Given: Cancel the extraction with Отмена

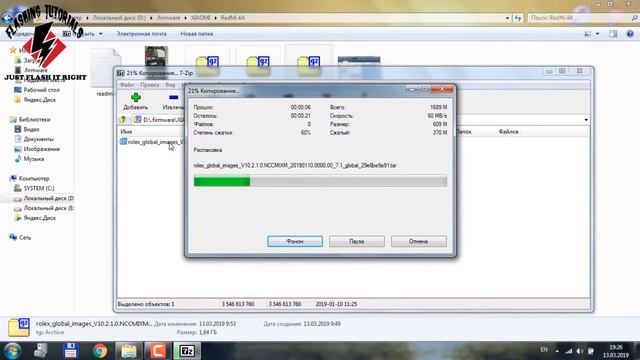Looking at the screenshot, I should coord(418,241).
